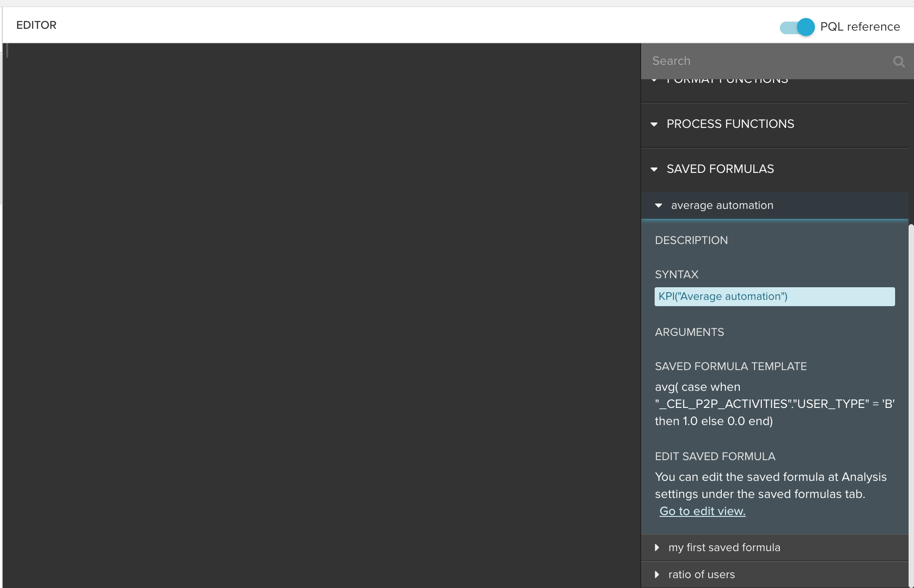Click the search magnifier icon
Image resolution: width=914 pixels, height=588 pixels.
click(899, 62)
